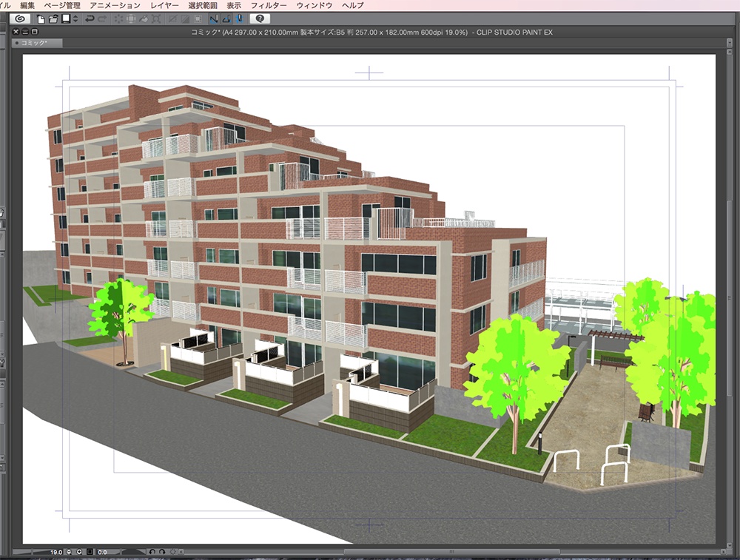This screenshot has width=740, height=560.
Task: Open the 選択範囲 menu
Action: [203, 5]
